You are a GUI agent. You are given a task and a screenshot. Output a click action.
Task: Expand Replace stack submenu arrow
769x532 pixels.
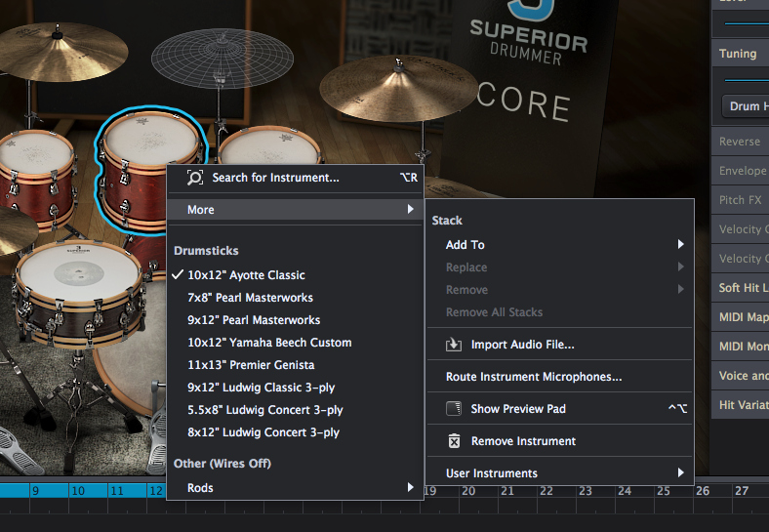[681, 267]
